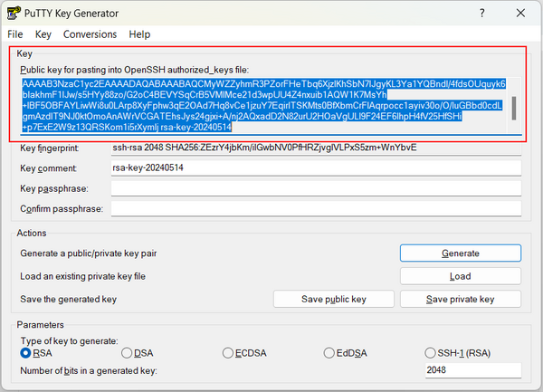Open the File menu

point(14,34)
